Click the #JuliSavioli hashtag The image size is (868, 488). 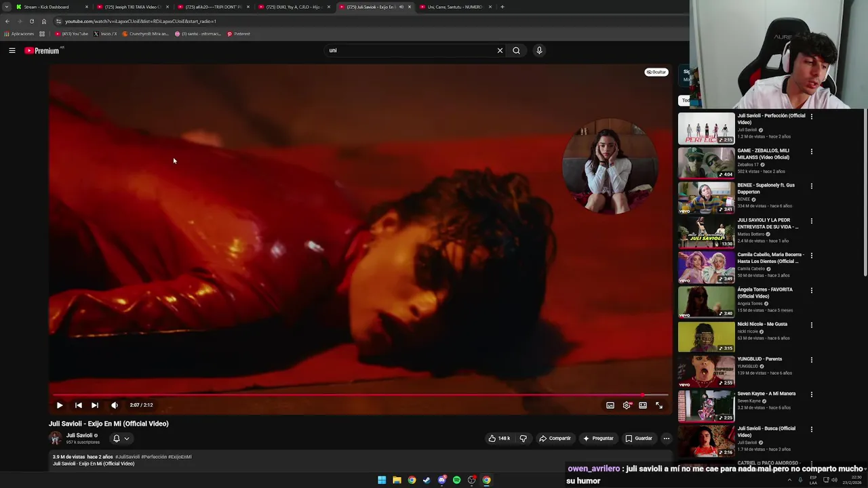[127, 457]
